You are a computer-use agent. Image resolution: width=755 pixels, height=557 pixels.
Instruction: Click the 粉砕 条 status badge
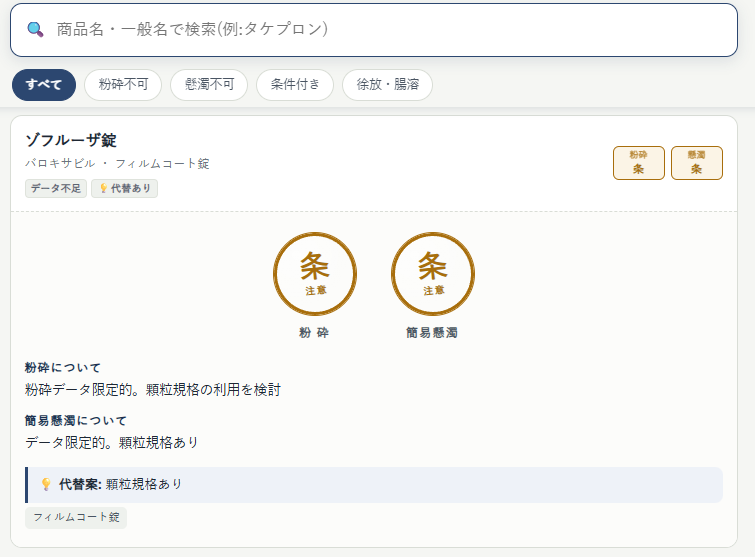pyautogui.click(x=638, y=163)
